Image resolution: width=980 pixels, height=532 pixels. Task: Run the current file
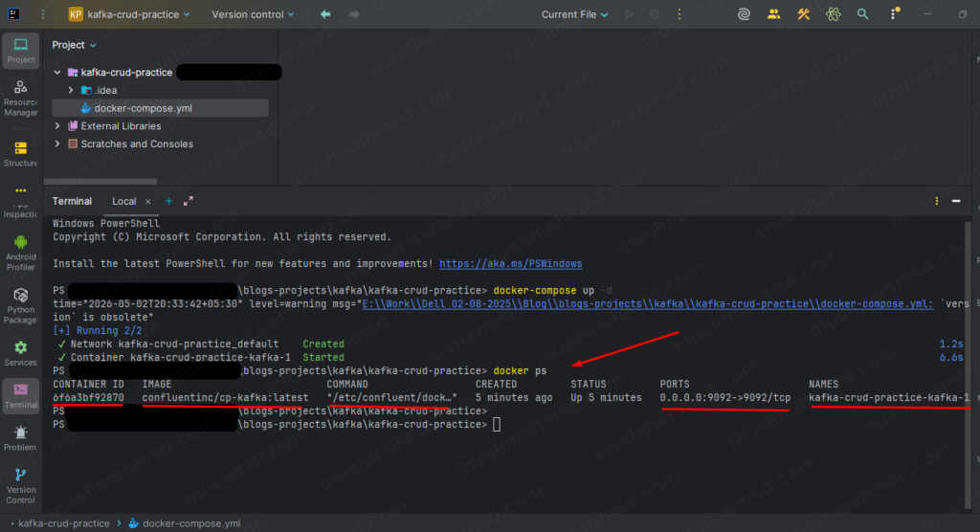coord(629,13)
